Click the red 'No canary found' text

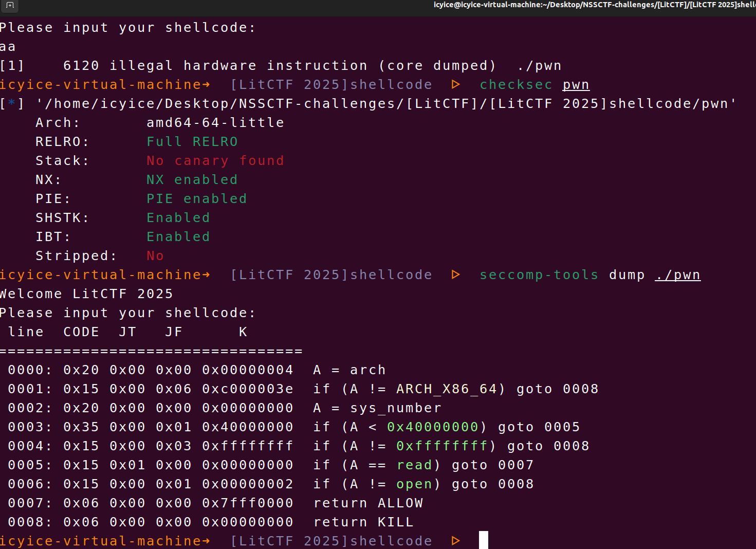coord(215,160)
